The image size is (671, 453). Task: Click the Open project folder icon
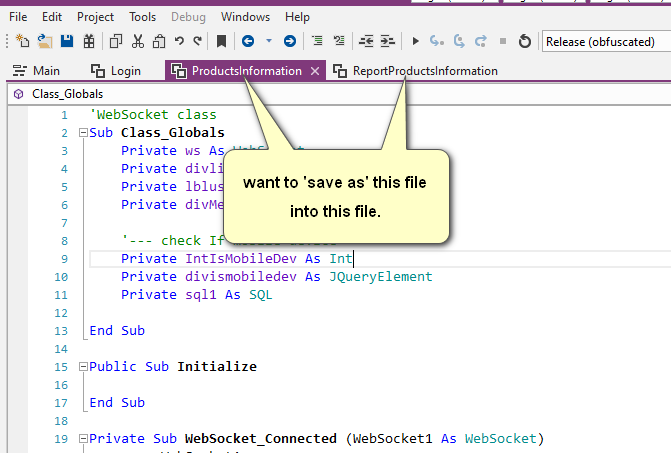[x=45, y=41]
